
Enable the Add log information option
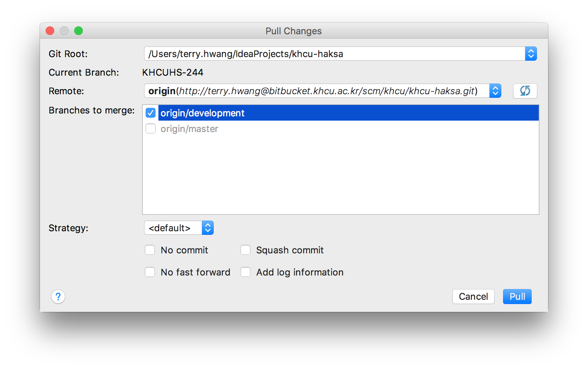point(245,272)
